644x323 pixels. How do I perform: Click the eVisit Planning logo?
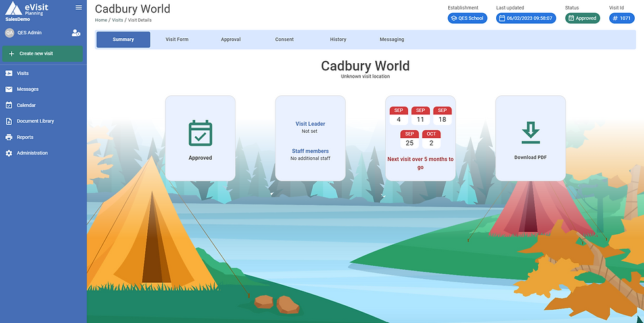point(27,8)
